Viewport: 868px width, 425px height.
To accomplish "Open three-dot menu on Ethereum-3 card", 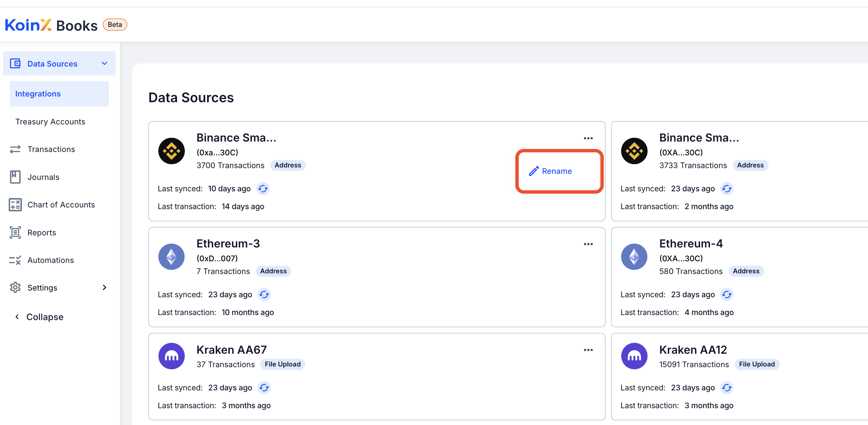I will click(588, 244).
